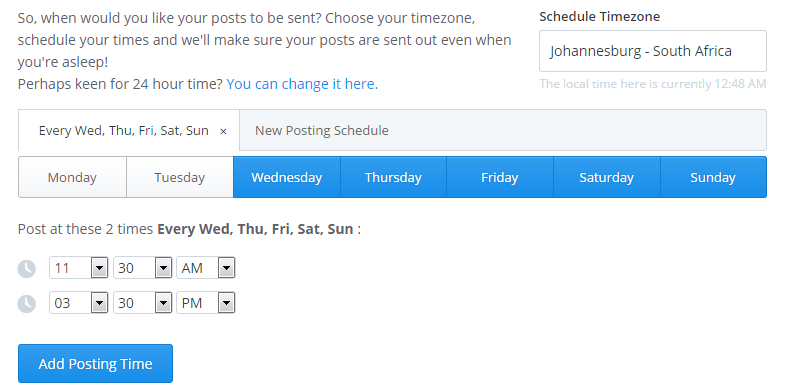Click the clock icon beside 03:30 PM
Screen dimensions: 787x389
(x=27, y=304)
